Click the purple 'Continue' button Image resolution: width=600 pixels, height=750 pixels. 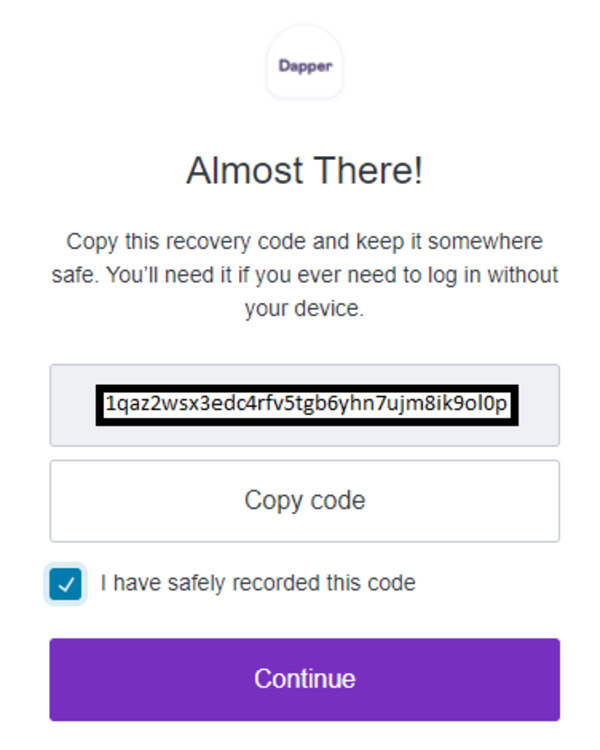tap(305, 679)
